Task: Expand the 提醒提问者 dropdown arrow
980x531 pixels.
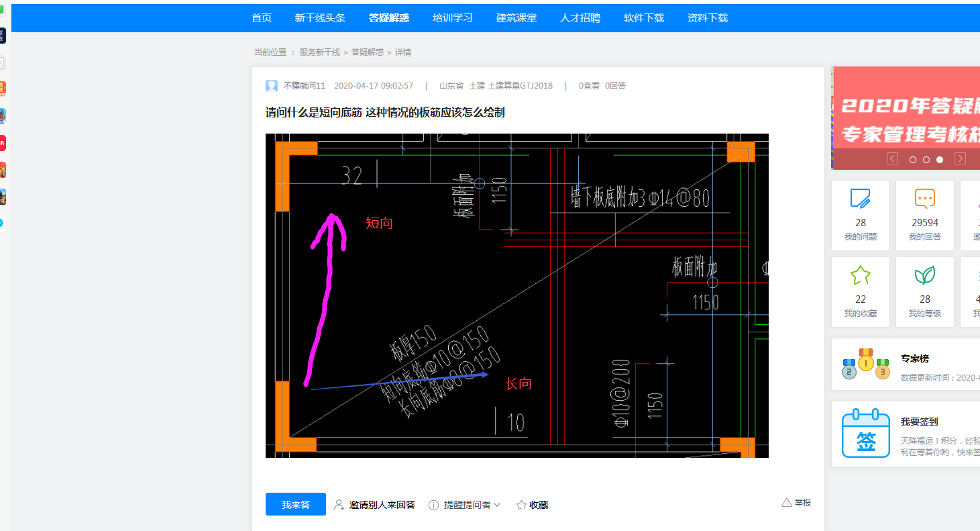Action: 497,505
